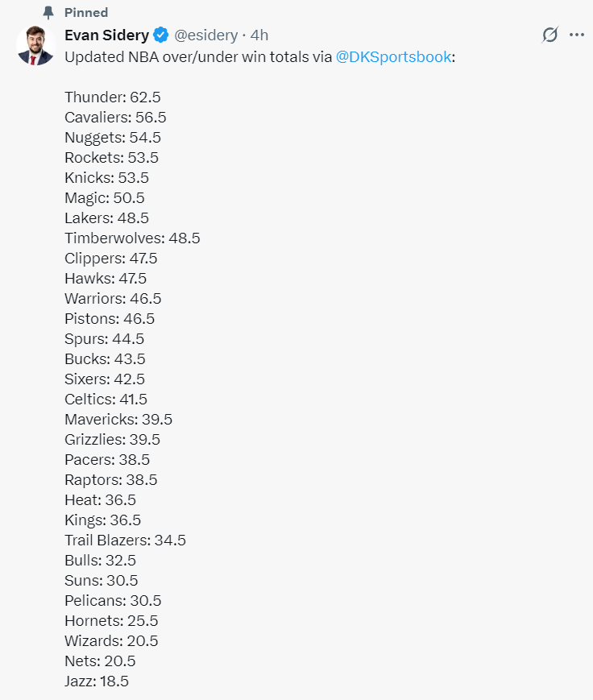Click the pin icon above the post
Image resolution: width=593 pixels, height=700 pixels.
tap(48, 13)
